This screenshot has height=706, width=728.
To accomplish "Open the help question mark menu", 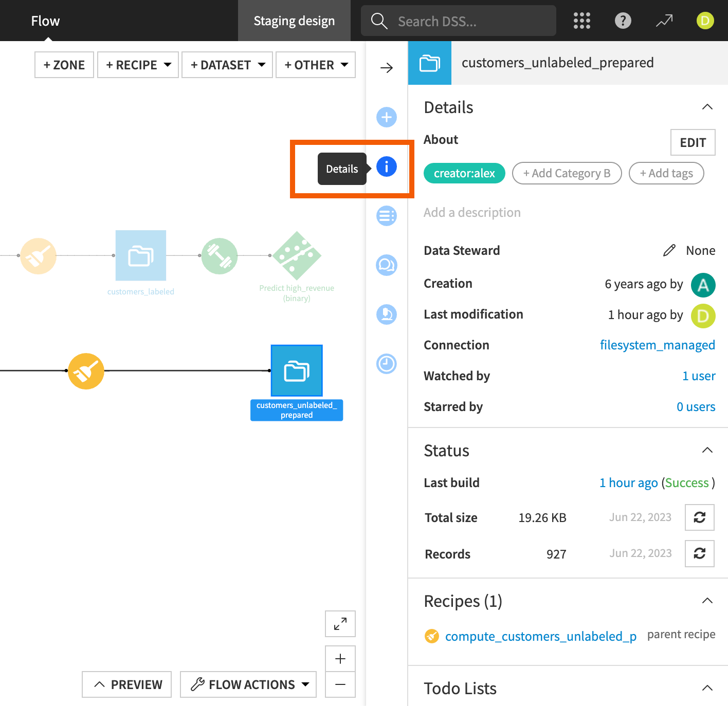I will (623, 21).
